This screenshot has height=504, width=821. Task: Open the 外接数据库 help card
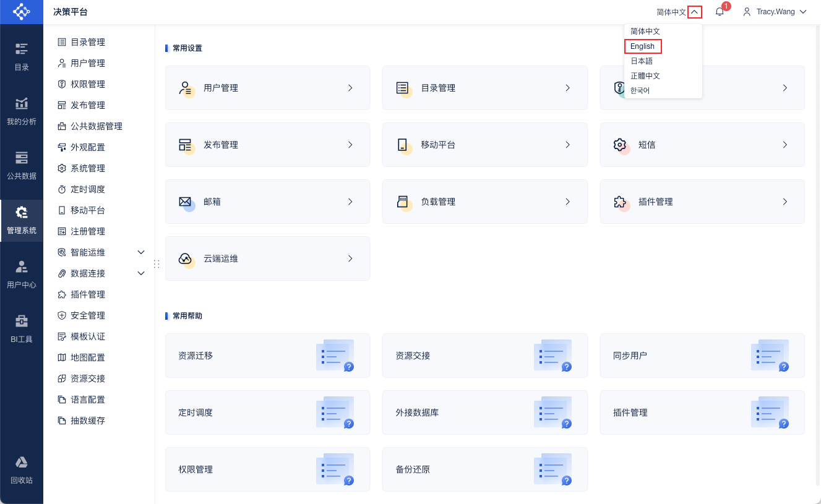pos(485,412)
